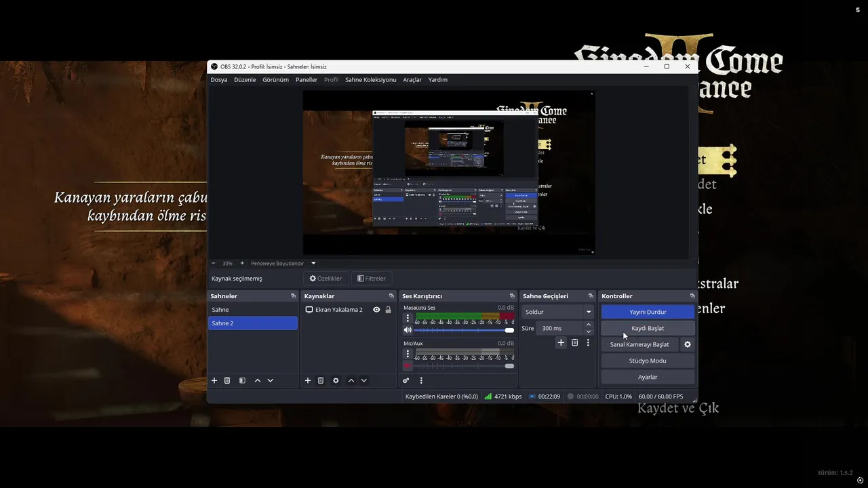This screenshot has height=488, width=868.
Task: Open Mic/Aux three-dot options
Action: pyautogui.click(x=408, y=354)
